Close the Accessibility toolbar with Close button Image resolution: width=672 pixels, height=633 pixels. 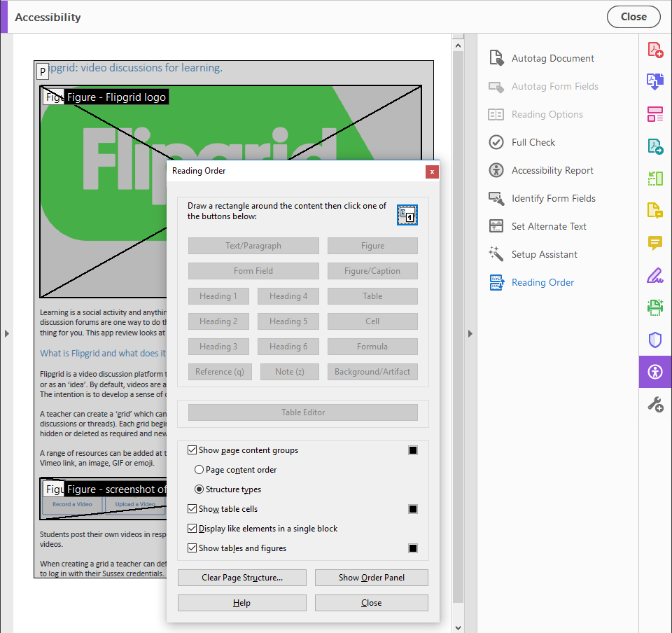(x=633, y=17)
